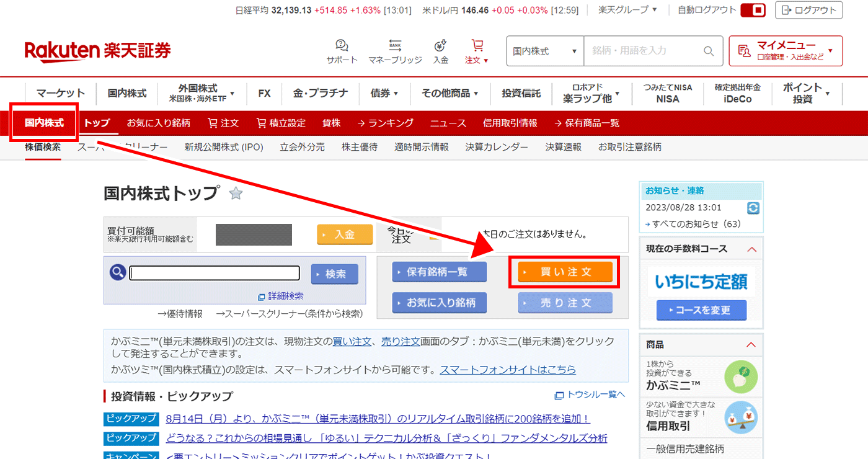Click the 保有銘柄一覧 button
The width and height of the screenshot is (868, 459).
(440, 272)
